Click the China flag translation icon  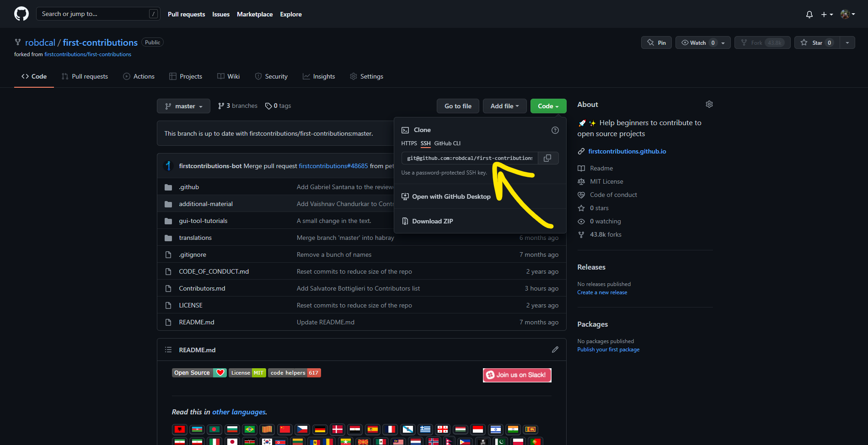coord(285,429)
